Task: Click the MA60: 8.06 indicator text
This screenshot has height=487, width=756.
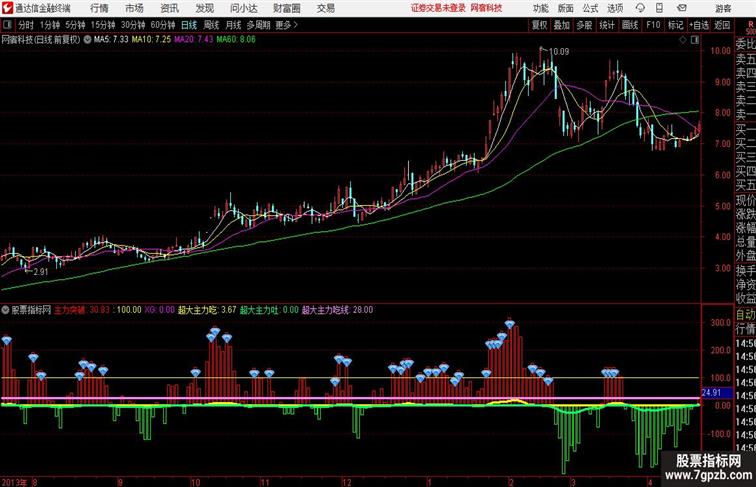Action: pyautogui.click(x=236, y=40)
